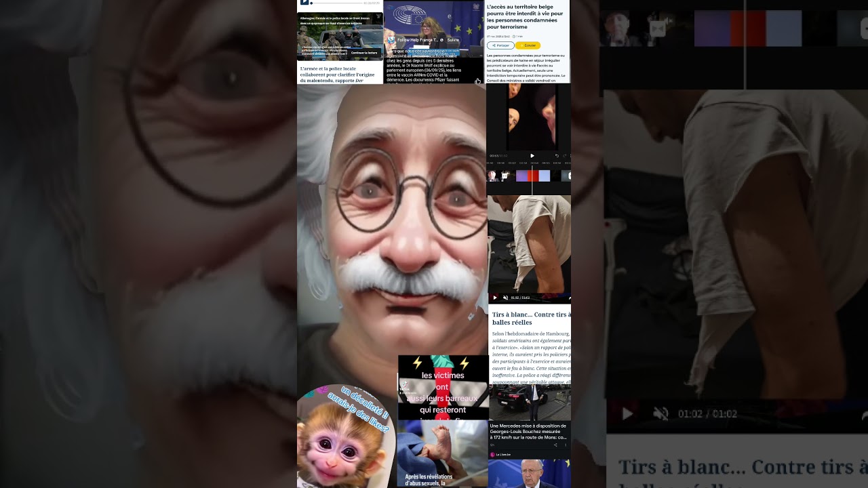Click the yellow 'Écouter' button
This screenshot has width=868, height=488.
(528, 45)
